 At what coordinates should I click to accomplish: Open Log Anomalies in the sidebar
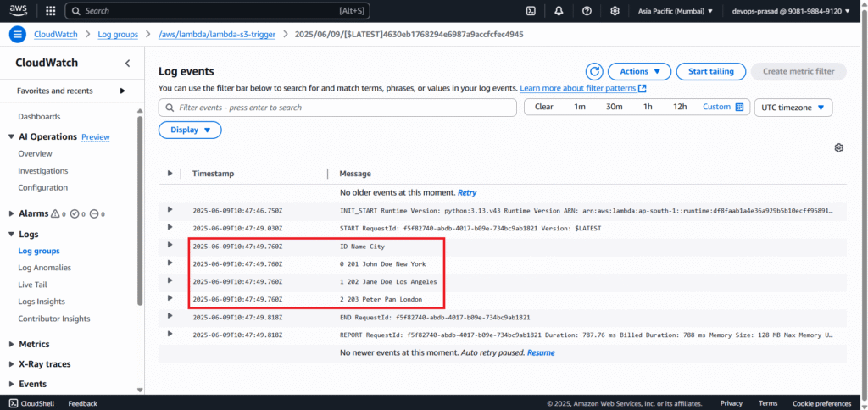pos(44,268)
